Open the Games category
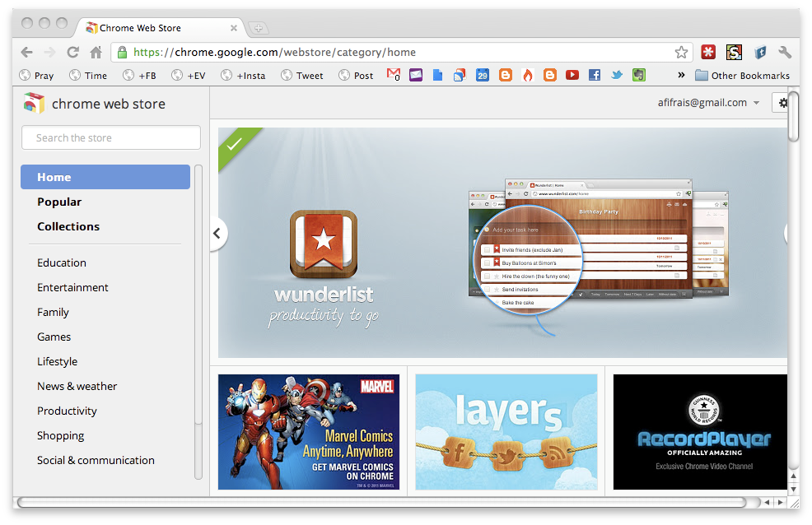This screenshot has height=525, width=812. [x=54, y=337]
